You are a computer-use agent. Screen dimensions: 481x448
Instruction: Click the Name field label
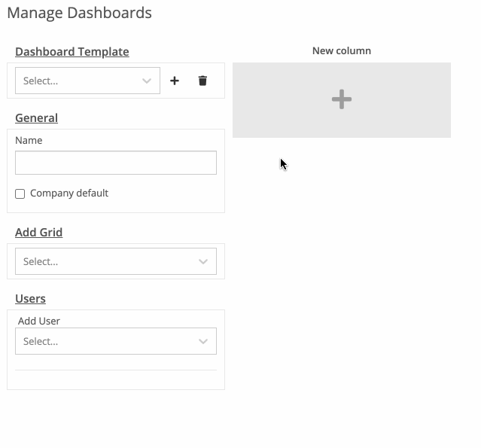(x=29, y=140)
